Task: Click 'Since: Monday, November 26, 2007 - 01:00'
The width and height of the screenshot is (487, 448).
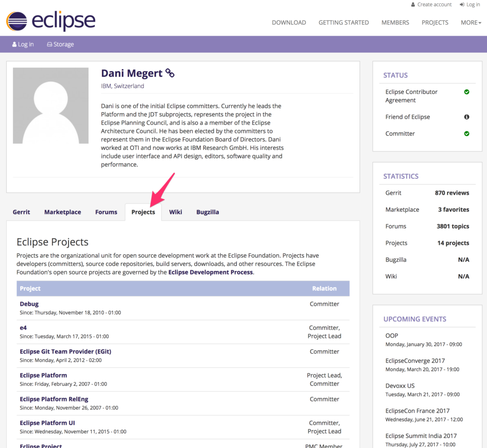Action: (69, 408)
